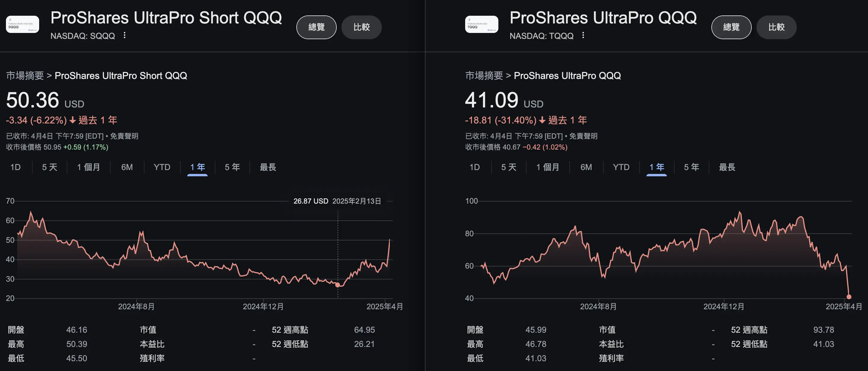
Task: Select 1D range tab on SQQQ chart
Action: tap(15, 167)
